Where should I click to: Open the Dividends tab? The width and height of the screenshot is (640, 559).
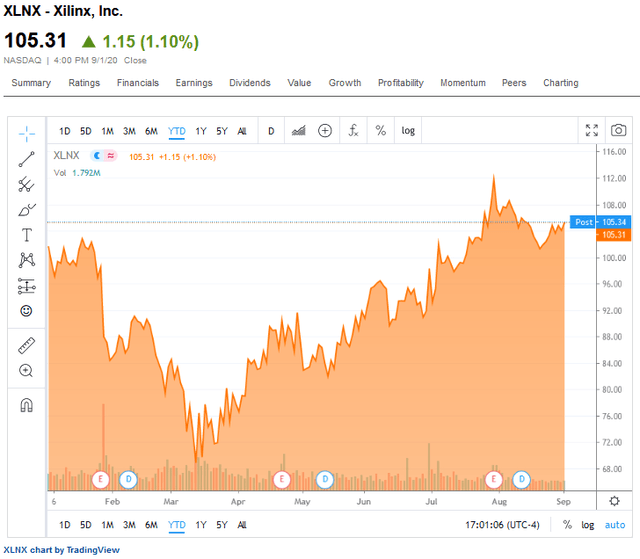tap(249, 83)
